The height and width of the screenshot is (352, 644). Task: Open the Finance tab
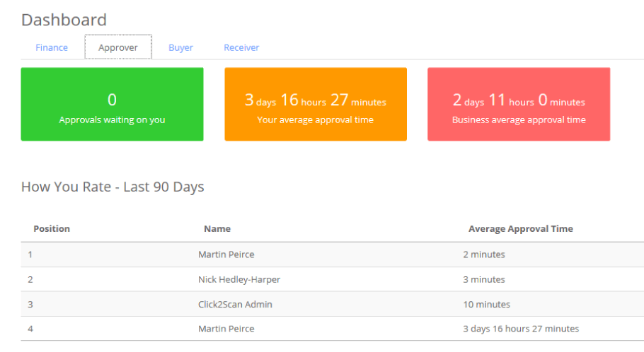click(52, 47)
